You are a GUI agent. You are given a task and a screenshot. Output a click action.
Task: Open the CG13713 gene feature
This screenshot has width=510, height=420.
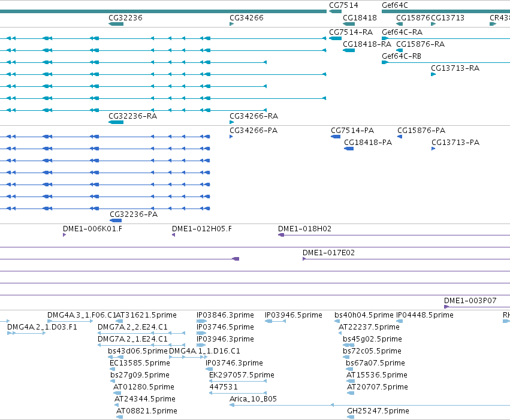433,24
